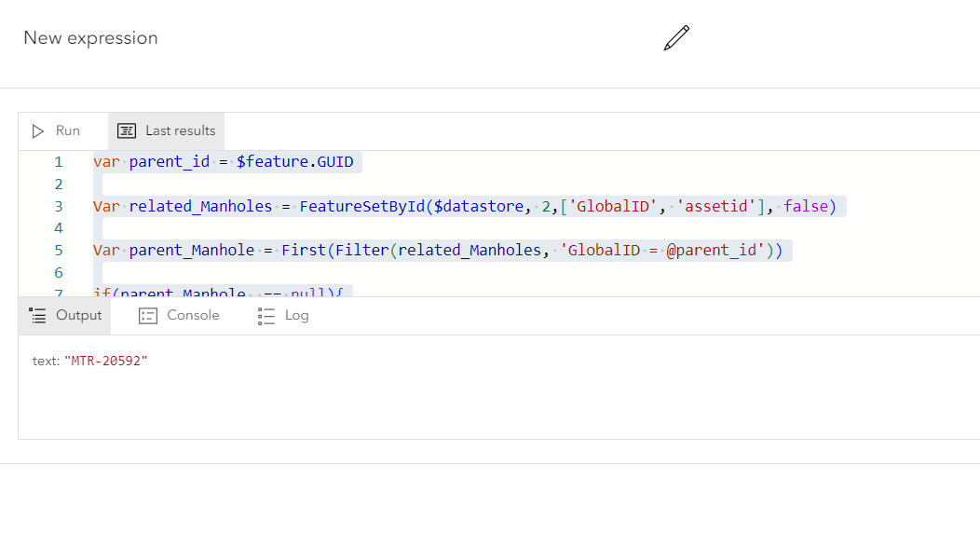Screen dimensions: 980x533
Task: Click $datastore in line 3
Action: point(478,206)
